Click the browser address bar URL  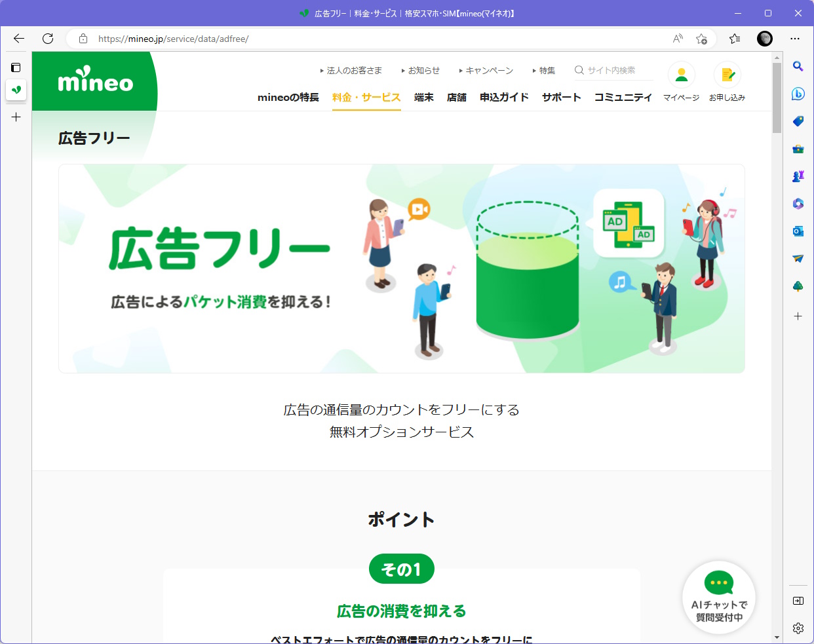coord(174,39)
